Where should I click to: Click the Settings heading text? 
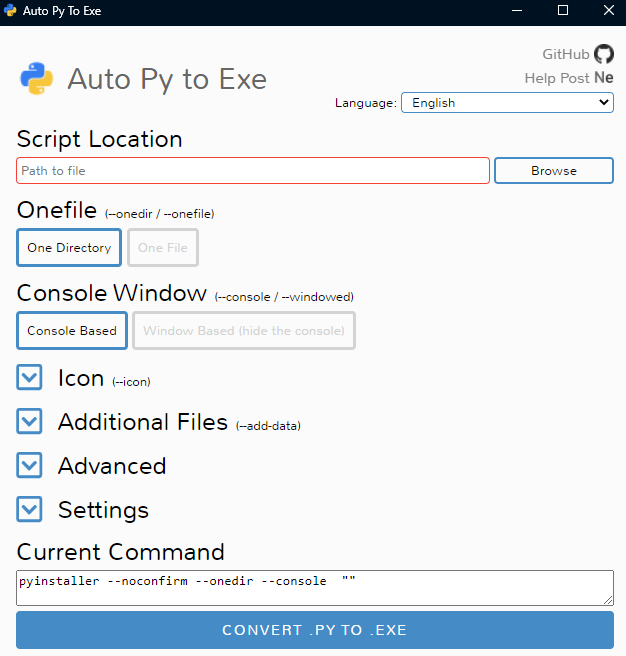click(103, 510)
